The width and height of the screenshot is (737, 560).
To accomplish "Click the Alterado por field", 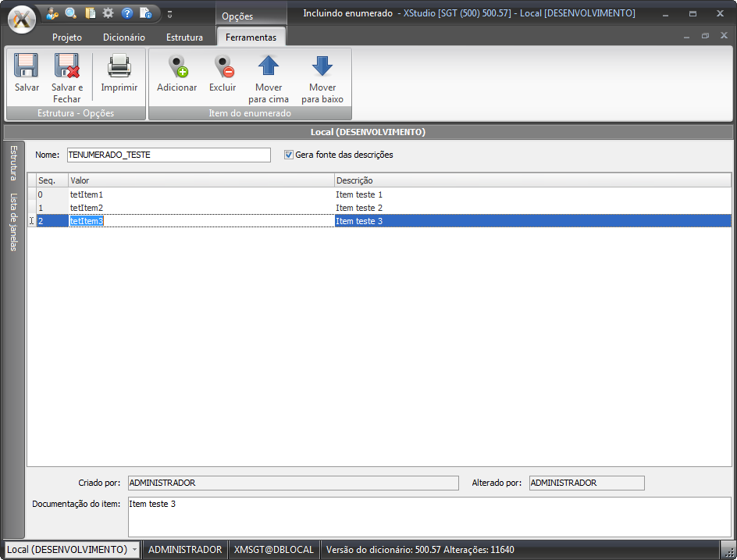I will (x=586, y=483).
